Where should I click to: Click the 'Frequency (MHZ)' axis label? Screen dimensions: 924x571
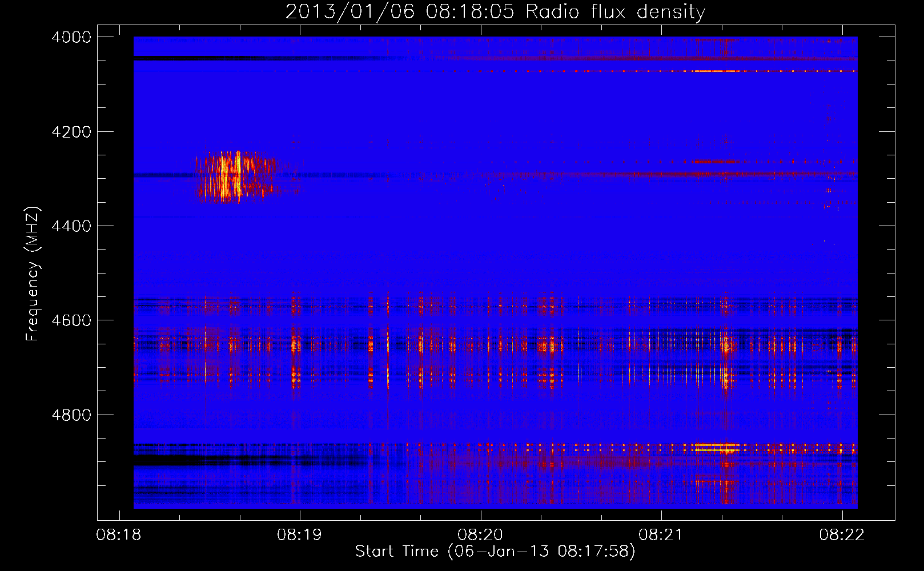coord(33,274)
